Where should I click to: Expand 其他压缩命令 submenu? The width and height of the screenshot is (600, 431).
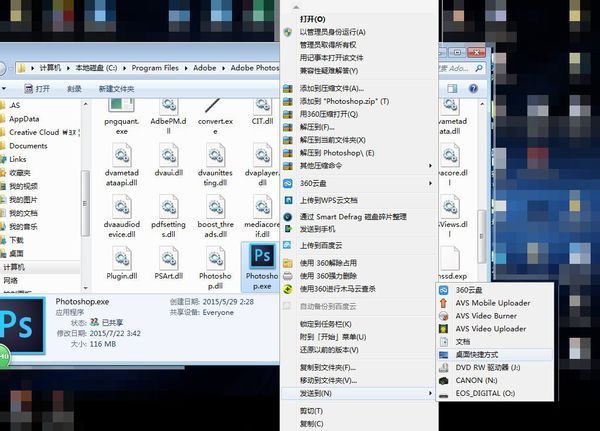tap(359, 166)
